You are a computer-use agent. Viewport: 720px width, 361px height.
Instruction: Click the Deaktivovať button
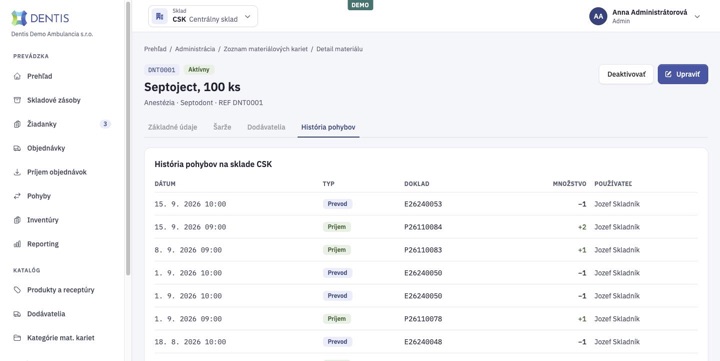click(x=626, y=74)
